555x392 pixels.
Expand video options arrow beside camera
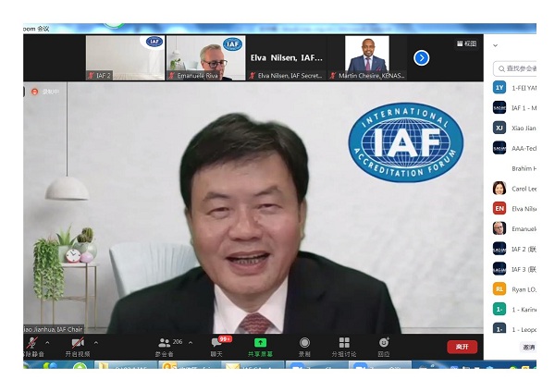[x=95, y=342]
